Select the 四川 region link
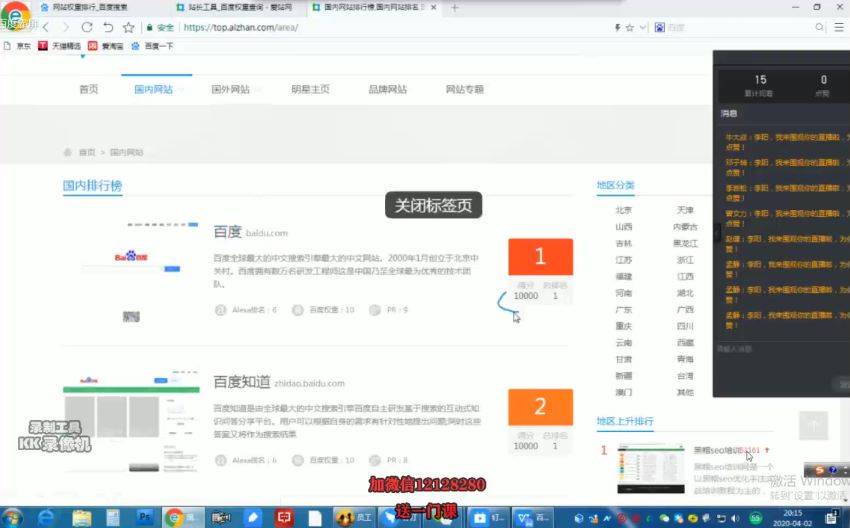This screenshot has width=850, height=528. tap(685, 326)
